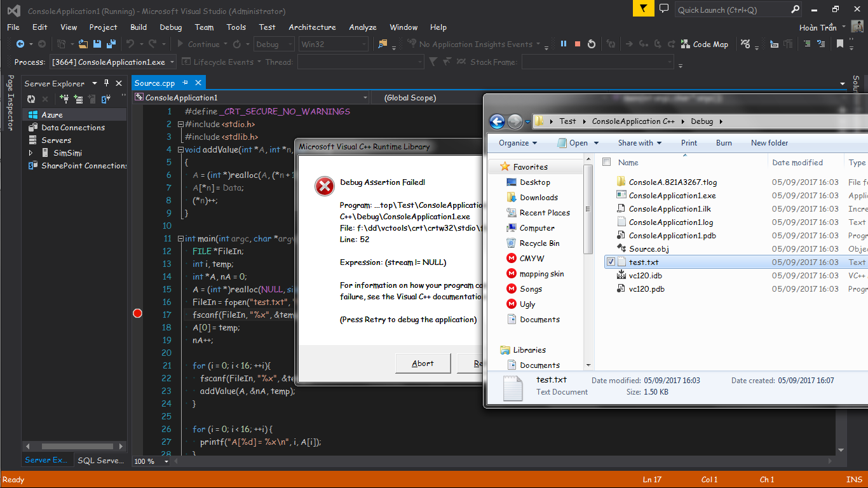Refresh the Server Explorer panel

[x=31, y=99]
